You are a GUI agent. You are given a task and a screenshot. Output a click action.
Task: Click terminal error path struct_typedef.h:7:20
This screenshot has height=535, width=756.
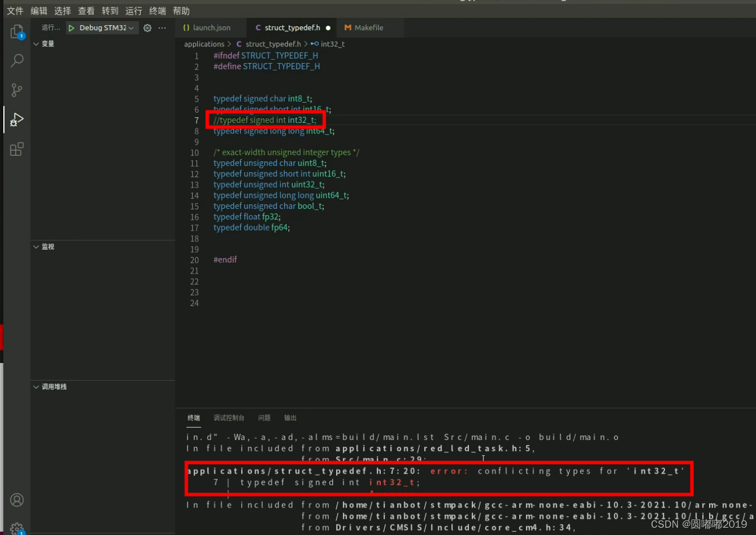[x=303, y=471]
